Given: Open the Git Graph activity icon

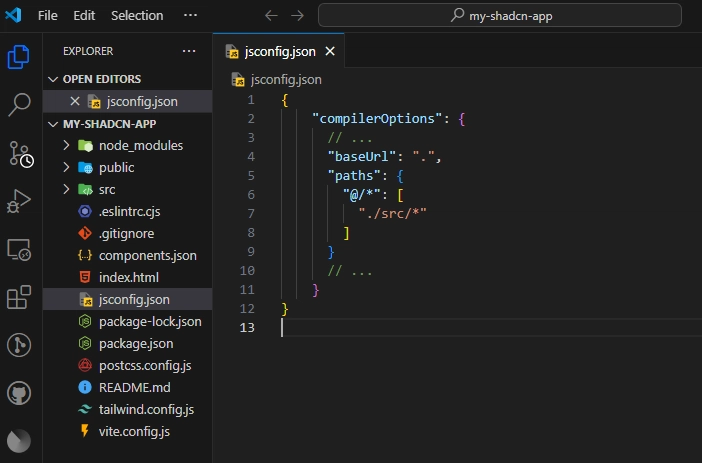Looking at the screenshot, I should (x=19, y=345).
